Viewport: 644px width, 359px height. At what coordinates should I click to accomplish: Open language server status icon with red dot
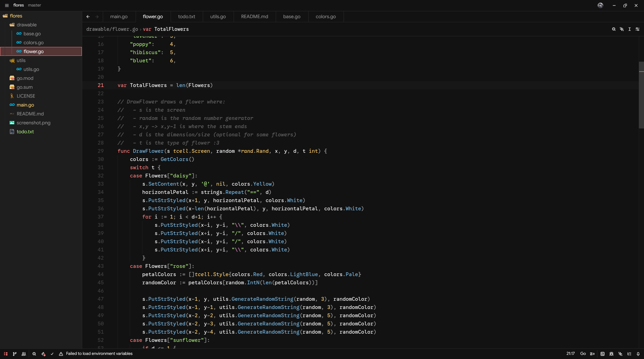pyautogui.click(x=43, y=354)
